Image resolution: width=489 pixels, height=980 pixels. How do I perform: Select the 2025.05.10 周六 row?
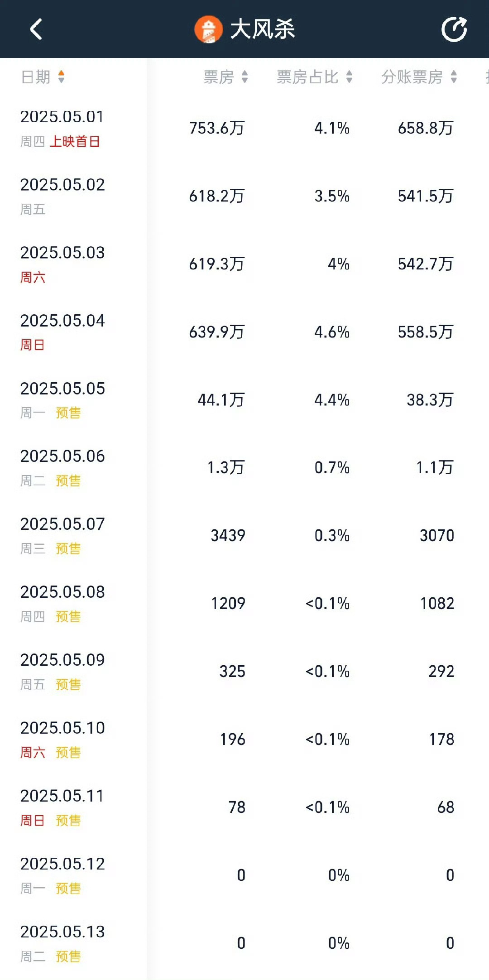[244, 739]
